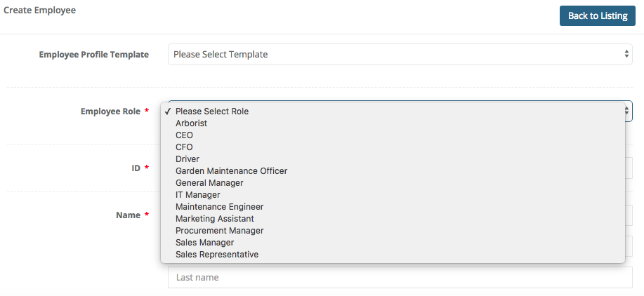Select Marketing Assistant role
The height and width of the screenshot is (296, 644).
click(215, 219)
